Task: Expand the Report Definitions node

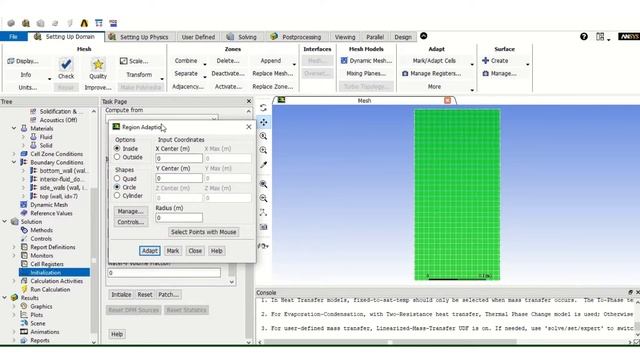Action: [x=14, y=247]
